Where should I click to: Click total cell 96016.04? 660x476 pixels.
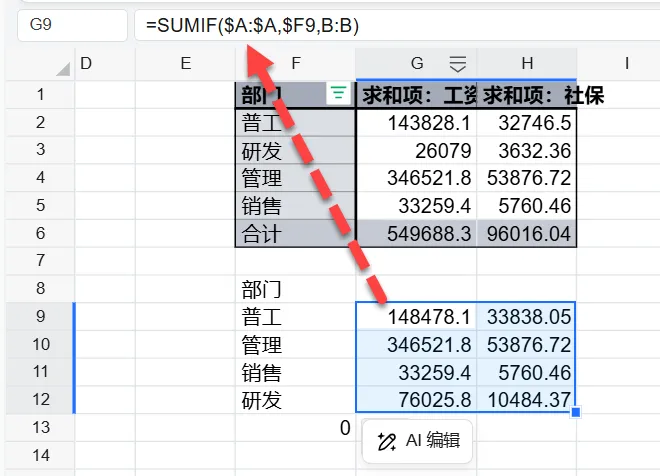click(x=527, y=234)
